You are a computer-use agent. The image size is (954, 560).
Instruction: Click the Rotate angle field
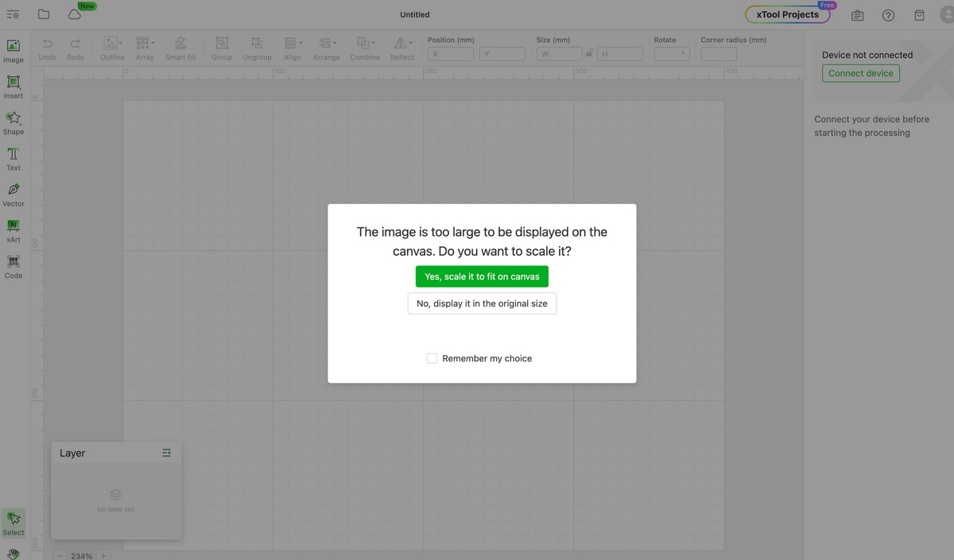(671, 54)
